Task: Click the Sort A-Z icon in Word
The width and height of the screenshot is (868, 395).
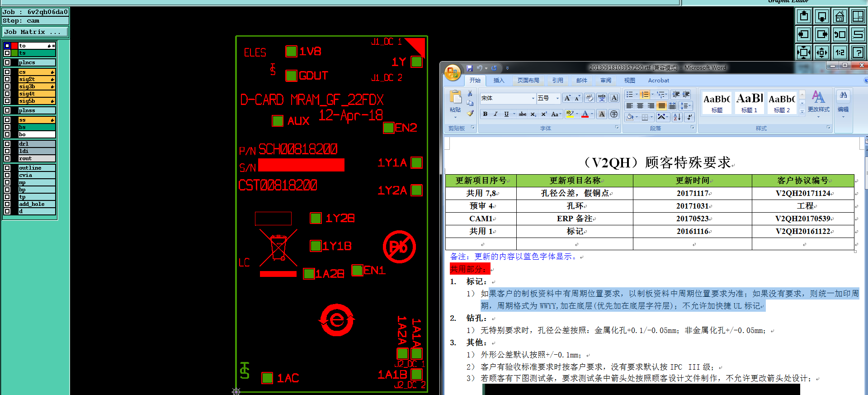Action: (x=677, y=117)
